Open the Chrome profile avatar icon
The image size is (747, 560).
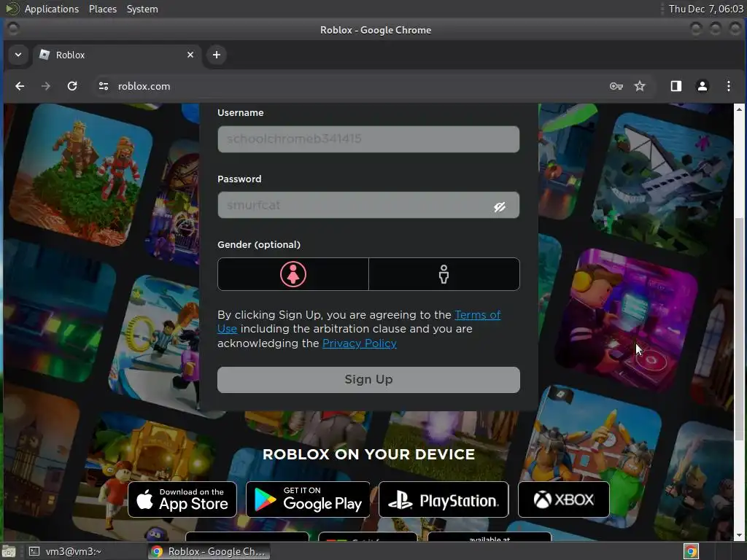703,86
